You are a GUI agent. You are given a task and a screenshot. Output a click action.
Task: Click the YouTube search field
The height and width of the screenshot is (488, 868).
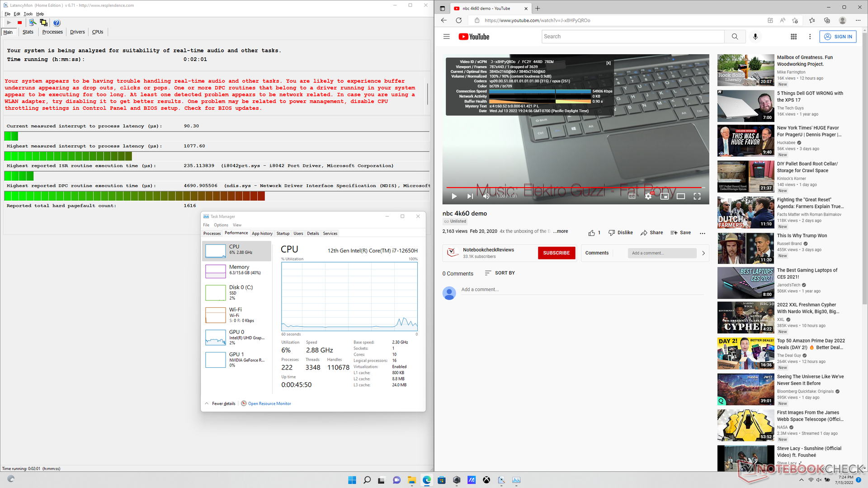coord(632,37)
